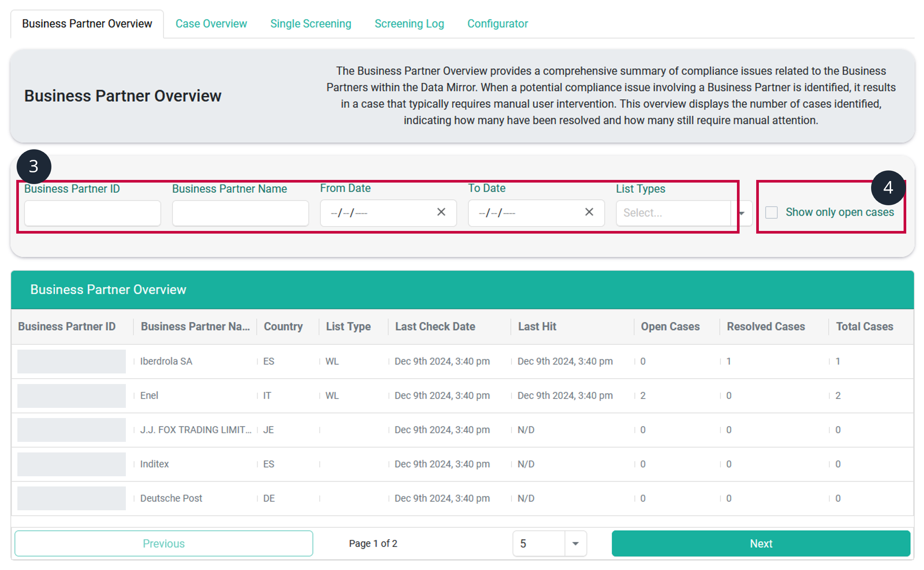This screenshot has height=570, width=924.
Task: Open the Single Screening tab
Action: [x=311, y=24]
